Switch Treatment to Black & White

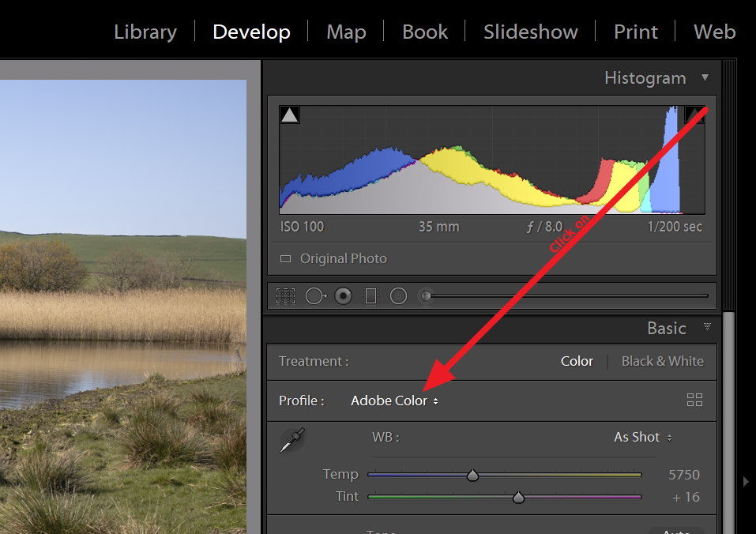662,361
